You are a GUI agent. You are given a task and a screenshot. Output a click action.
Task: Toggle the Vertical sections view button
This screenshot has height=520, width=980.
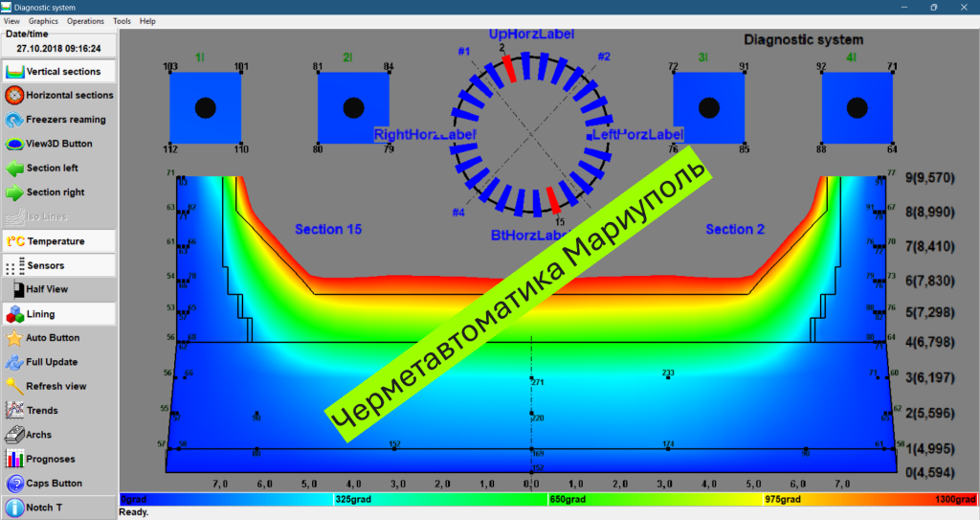tap(58, 71)
